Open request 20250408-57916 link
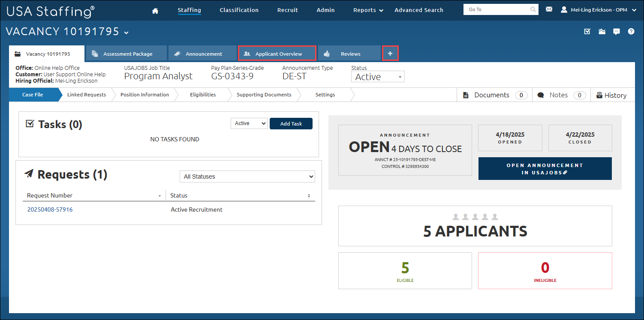Screen dimensions: 644x320 (50, 209)
